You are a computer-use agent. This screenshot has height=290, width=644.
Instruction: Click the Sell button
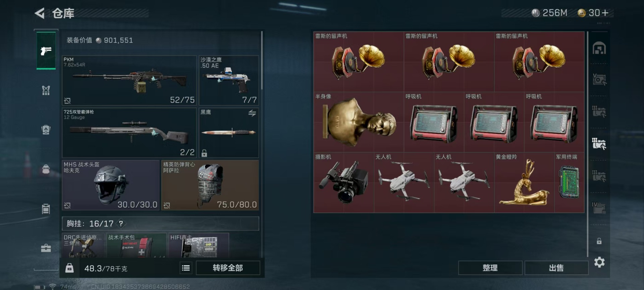pyautogui.click(x=556, y=268)
